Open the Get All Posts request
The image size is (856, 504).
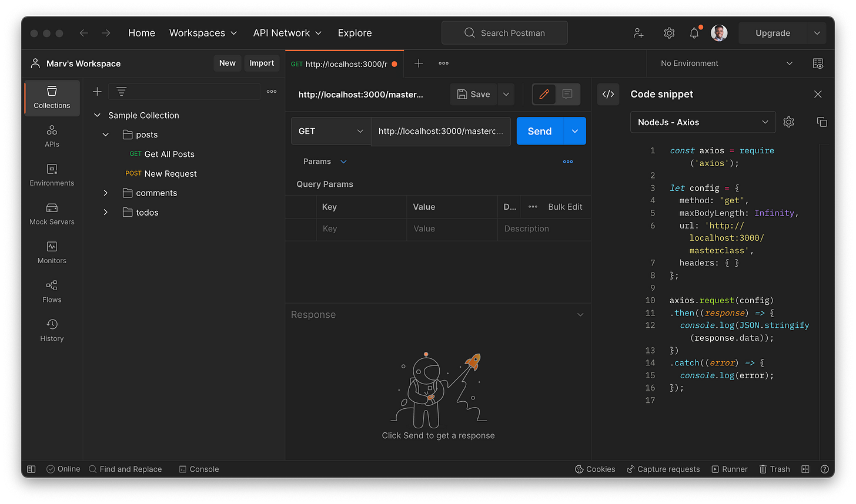coord(162,154)
